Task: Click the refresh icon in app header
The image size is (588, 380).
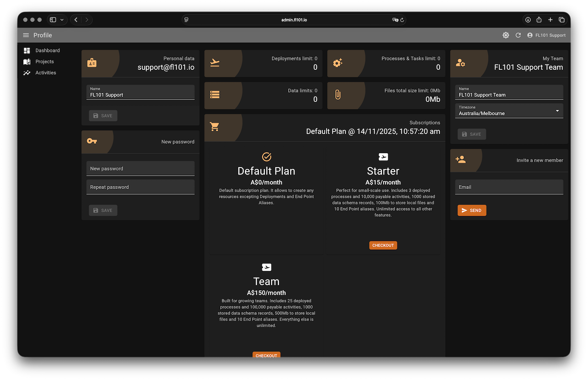Action: point(518,35)
